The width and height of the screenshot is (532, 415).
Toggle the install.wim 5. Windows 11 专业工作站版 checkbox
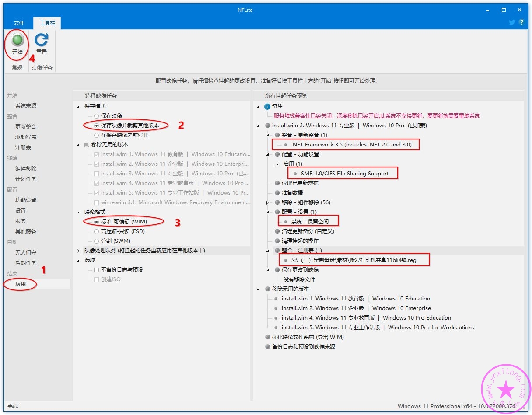tap(97, 193)
